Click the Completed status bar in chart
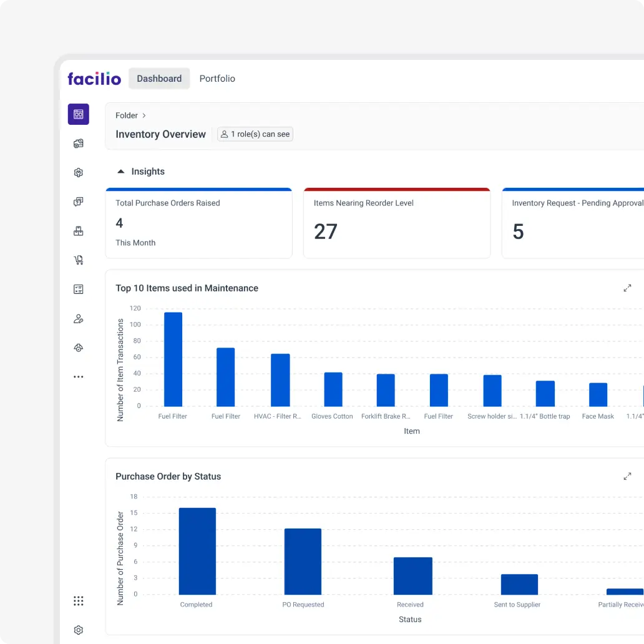 point(197,551)
